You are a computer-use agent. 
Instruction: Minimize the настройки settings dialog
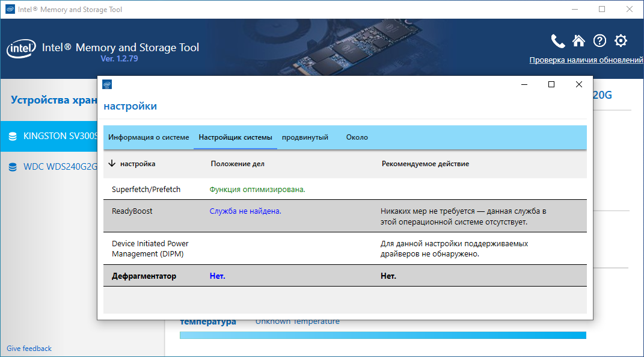(x=524, y=84)
